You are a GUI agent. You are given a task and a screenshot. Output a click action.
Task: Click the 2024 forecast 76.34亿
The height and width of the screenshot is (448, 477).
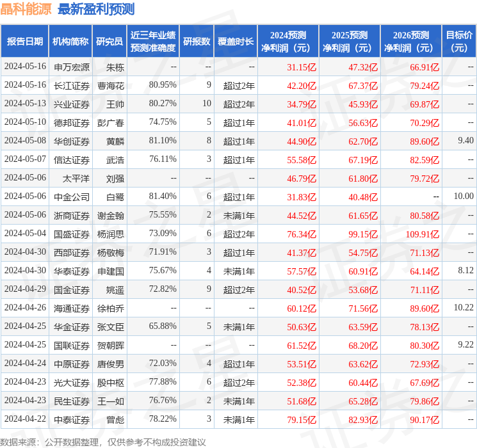302,234
